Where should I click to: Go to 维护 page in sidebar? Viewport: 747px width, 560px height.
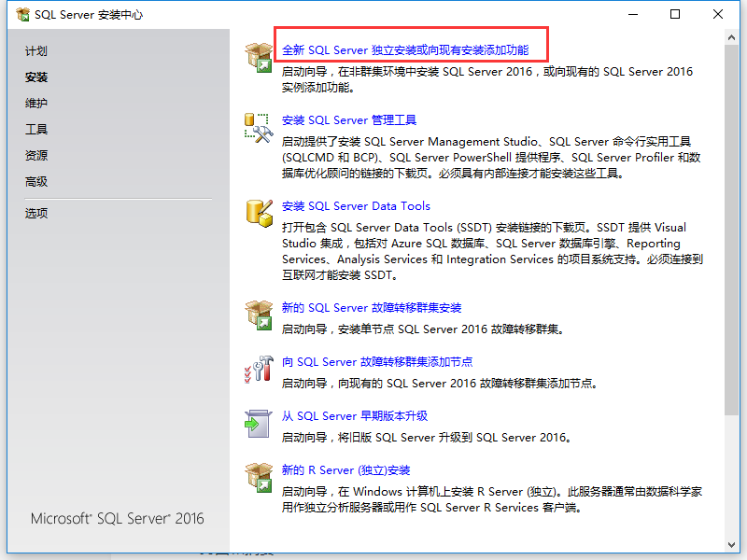coord(36,103)
